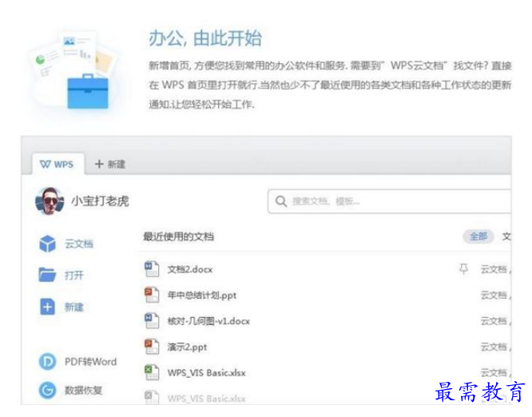This screenshot has width=532, height=417.
Task: Click the icon of 演示2.ppt
Action: click(152, 347)
